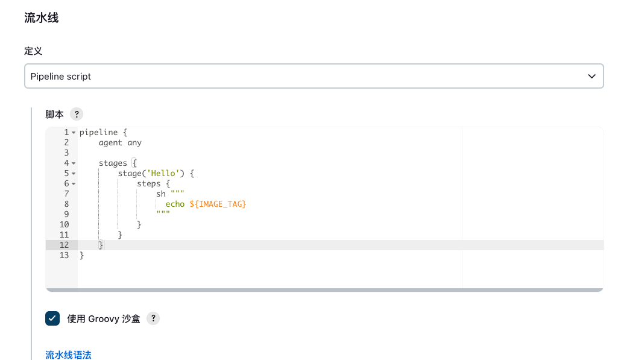Open help icon next to Groovy 沙盒

coord(153,318)
